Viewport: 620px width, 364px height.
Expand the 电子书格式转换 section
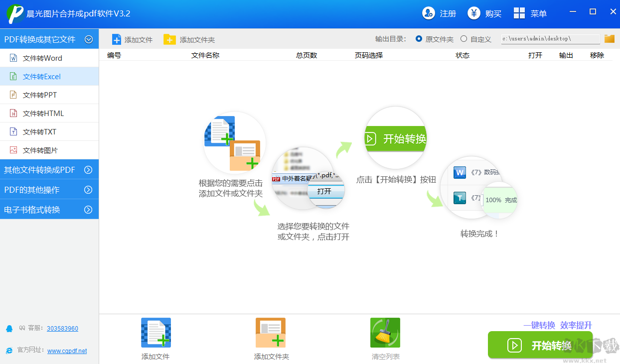click(x=89, y=210)
